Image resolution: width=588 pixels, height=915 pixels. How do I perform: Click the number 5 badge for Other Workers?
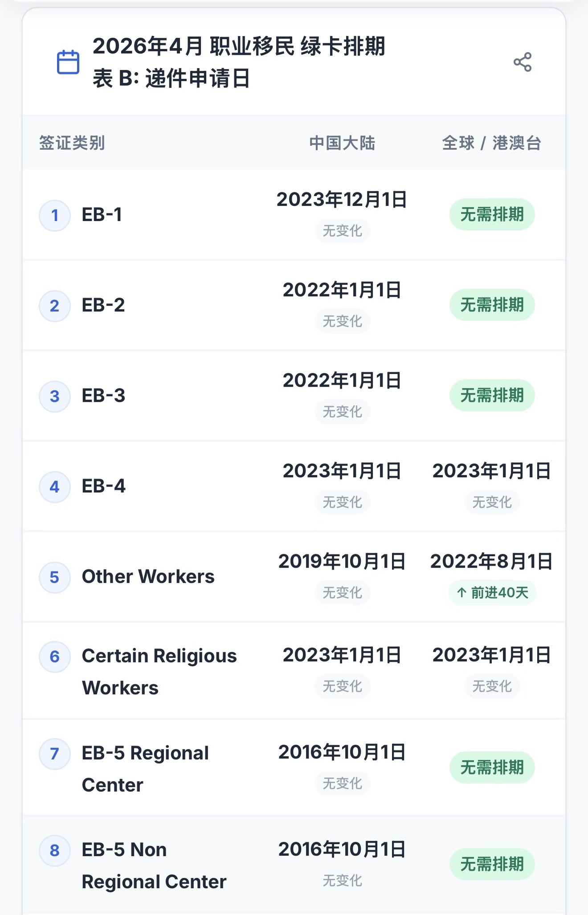[55, 577]
